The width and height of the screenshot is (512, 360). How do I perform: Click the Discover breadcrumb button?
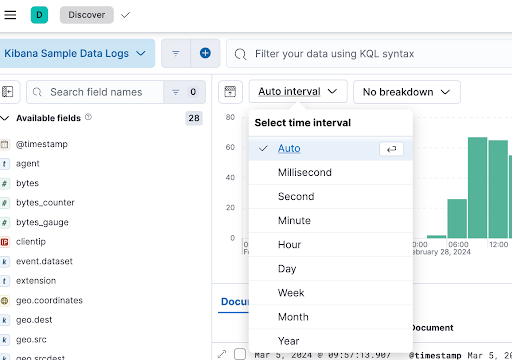point(87,15)
